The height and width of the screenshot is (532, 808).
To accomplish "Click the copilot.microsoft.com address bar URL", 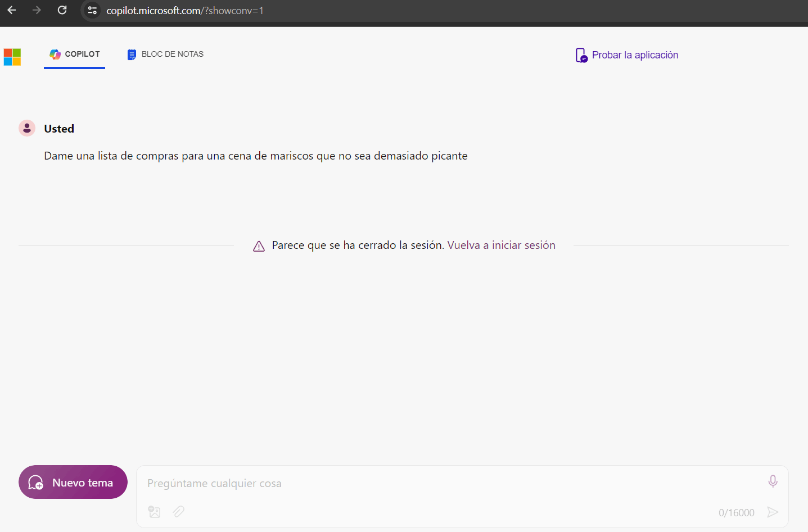I will click(185, 11).
